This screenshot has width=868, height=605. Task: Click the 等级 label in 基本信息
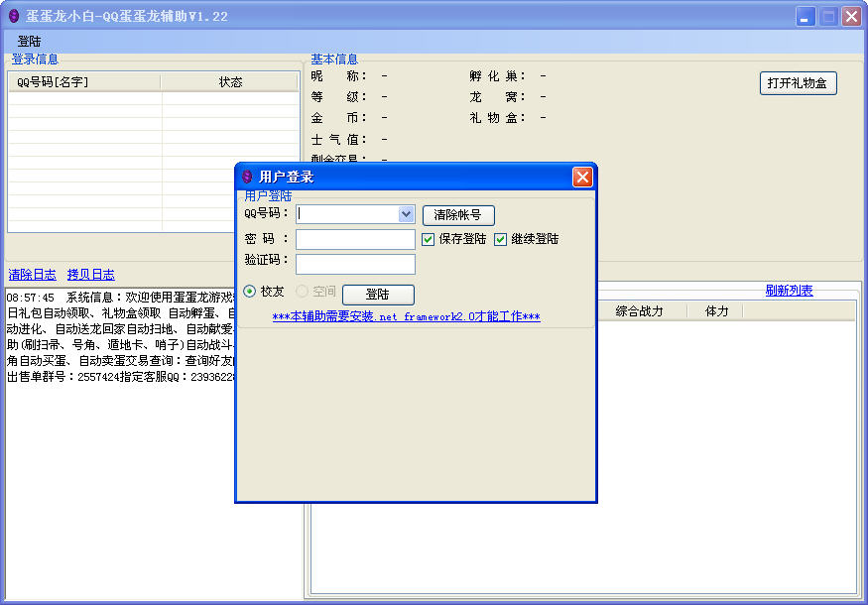338,97
